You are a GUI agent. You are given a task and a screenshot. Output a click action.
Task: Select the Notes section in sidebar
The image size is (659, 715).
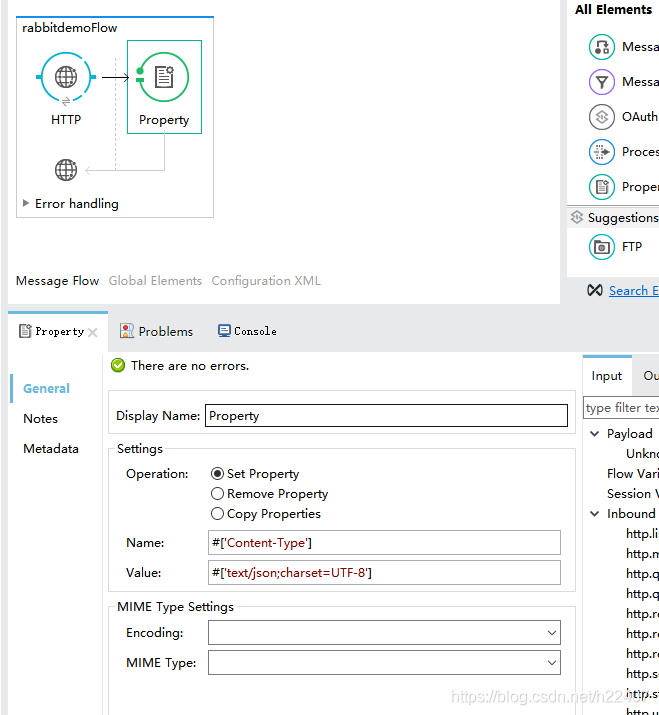[41, 419]
